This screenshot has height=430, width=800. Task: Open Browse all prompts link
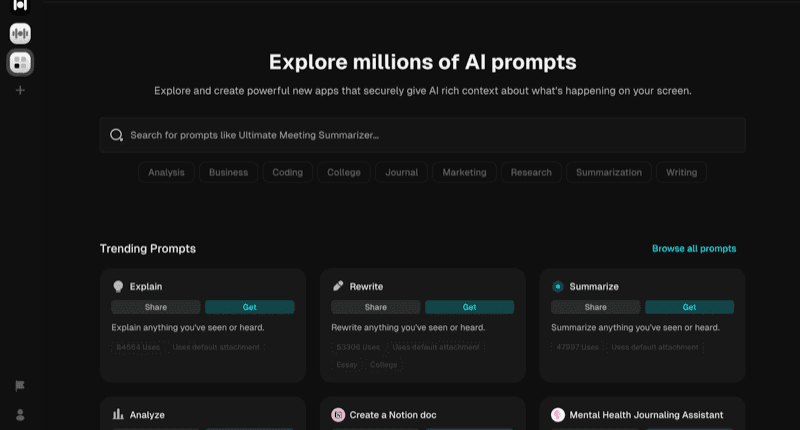tap(694, 249)
